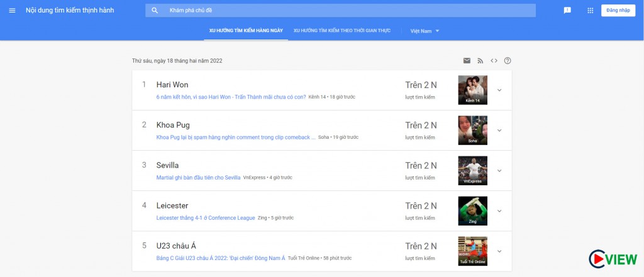644x277 pixels.
Task: Click the Tuổi Trẻ Online U23 thumbnail
Action: click(x=473, y=251)
